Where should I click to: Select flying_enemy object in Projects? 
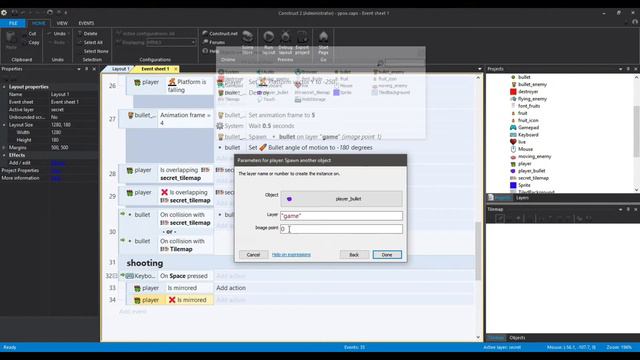click(x=529, y=99)
